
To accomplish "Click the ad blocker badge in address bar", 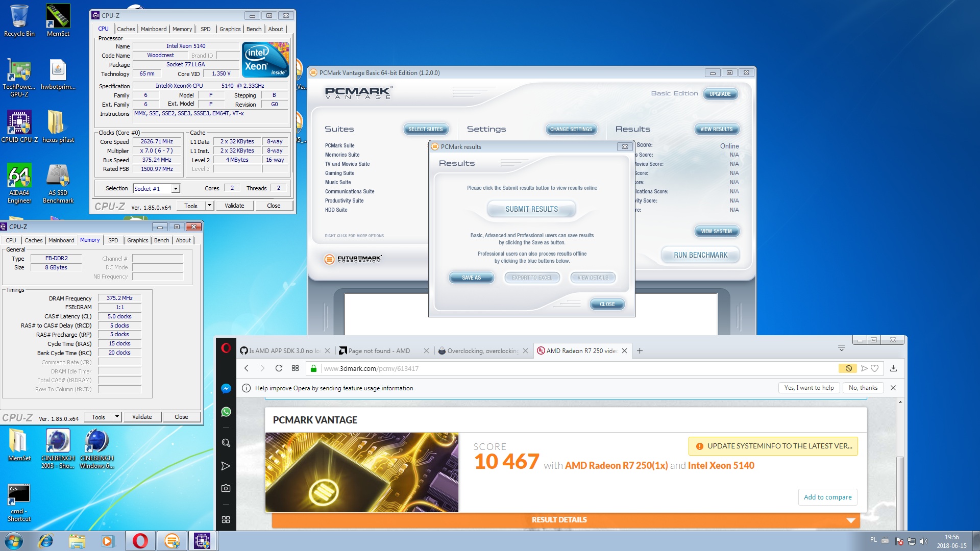I will tap(848, 368).
